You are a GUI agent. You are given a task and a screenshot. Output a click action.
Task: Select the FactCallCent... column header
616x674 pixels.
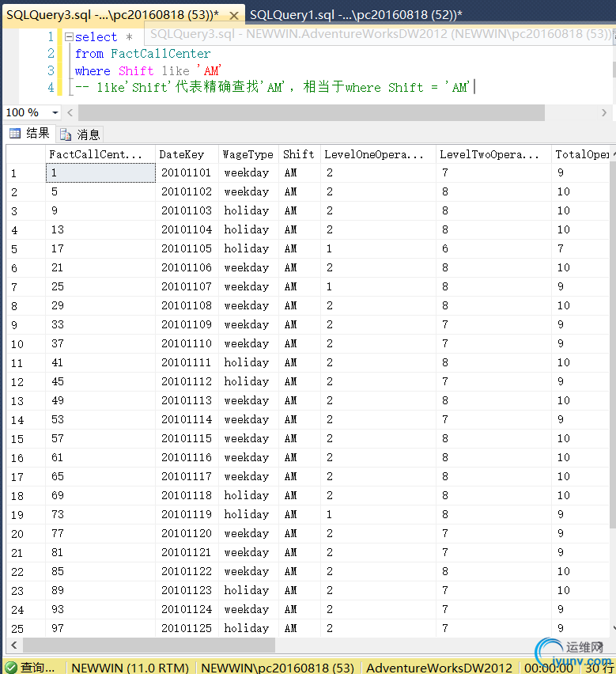[100, 154]
